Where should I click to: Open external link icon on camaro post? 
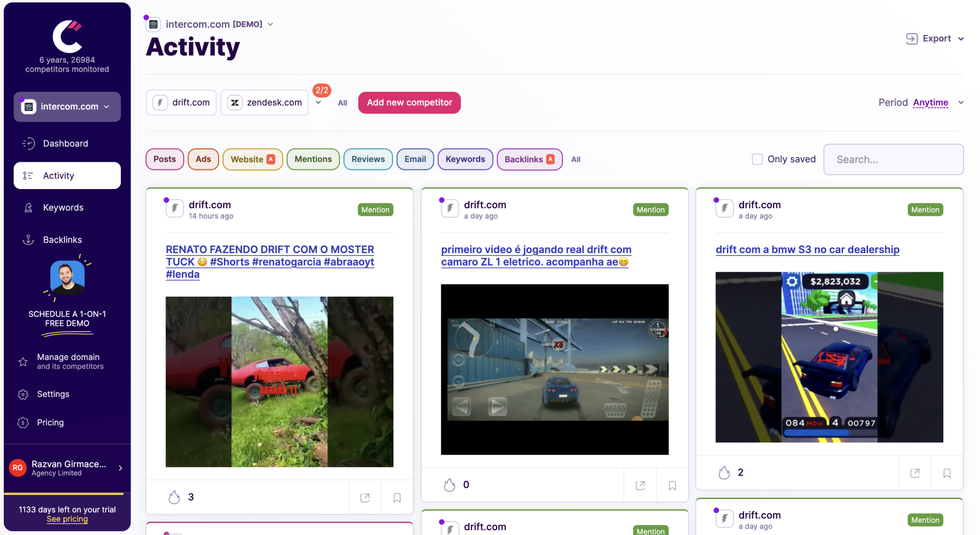tap(640, 485)
